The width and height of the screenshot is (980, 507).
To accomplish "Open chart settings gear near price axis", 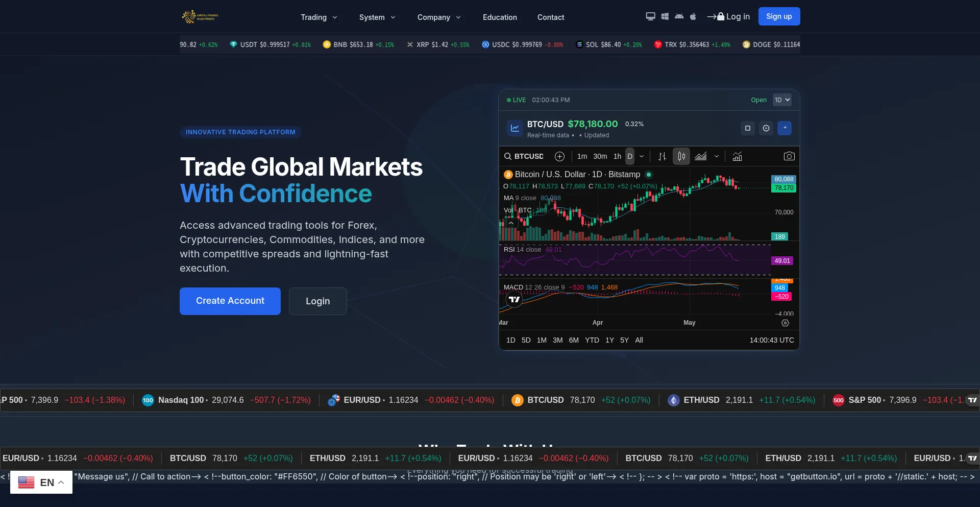I will point(785,323).
